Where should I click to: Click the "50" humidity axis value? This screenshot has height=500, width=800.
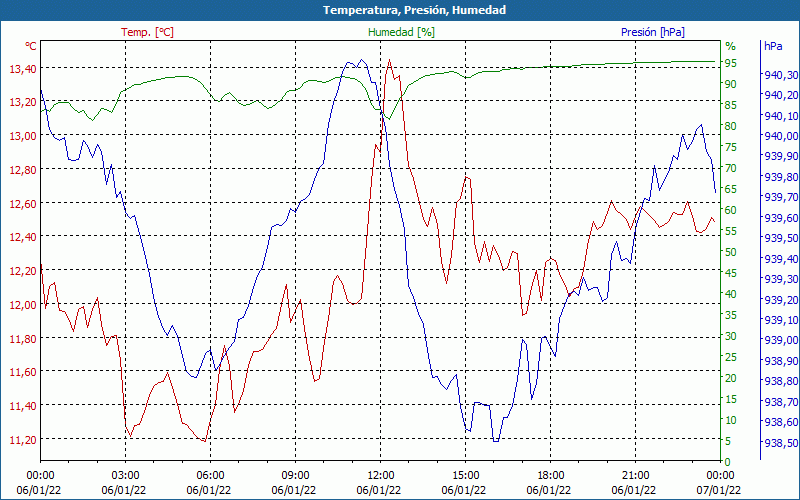731,252
